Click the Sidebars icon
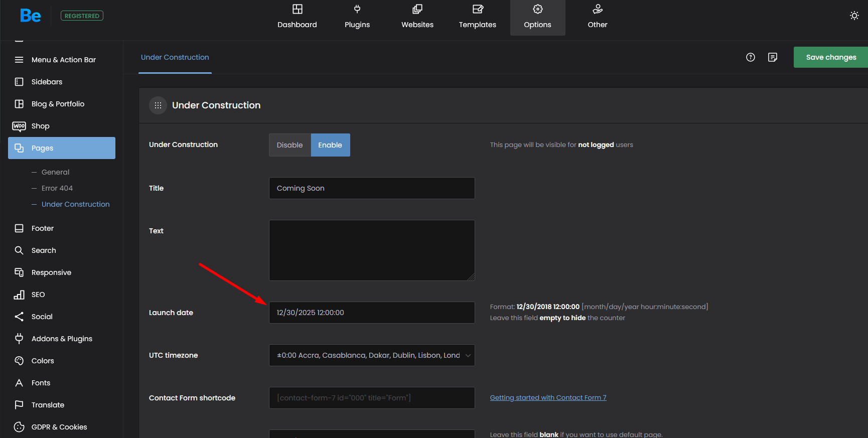 pos(19,82)
